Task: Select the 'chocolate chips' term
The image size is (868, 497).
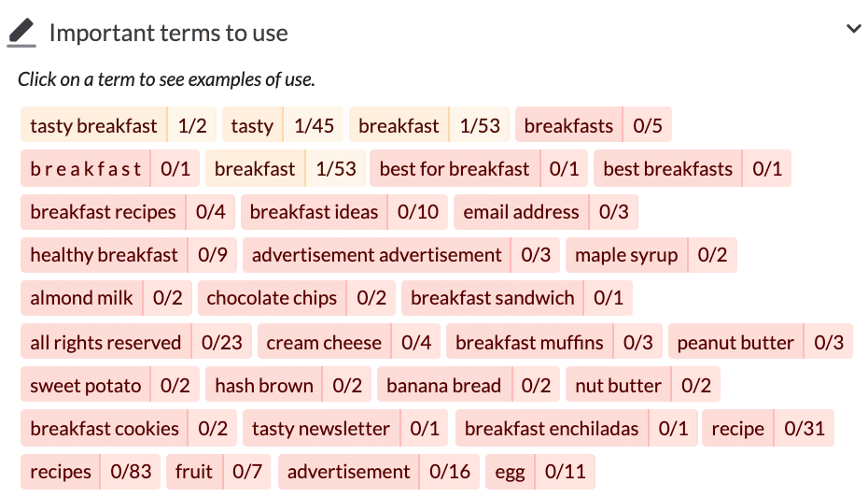Action: (x=272, y=298)
